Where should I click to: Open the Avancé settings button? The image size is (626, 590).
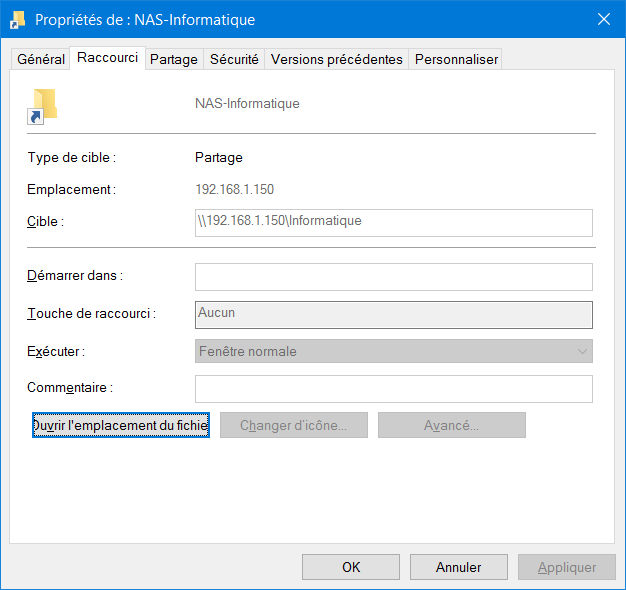point(452,425)
